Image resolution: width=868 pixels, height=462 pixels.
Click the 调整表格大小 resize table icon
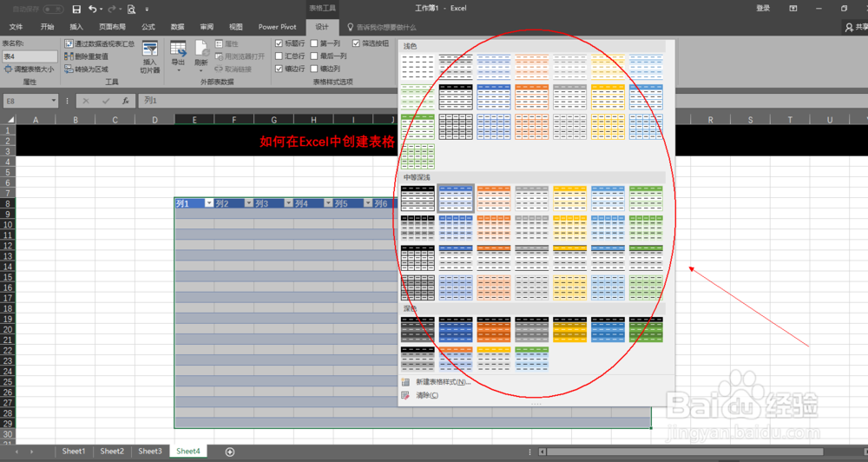(x=8, y=69)
